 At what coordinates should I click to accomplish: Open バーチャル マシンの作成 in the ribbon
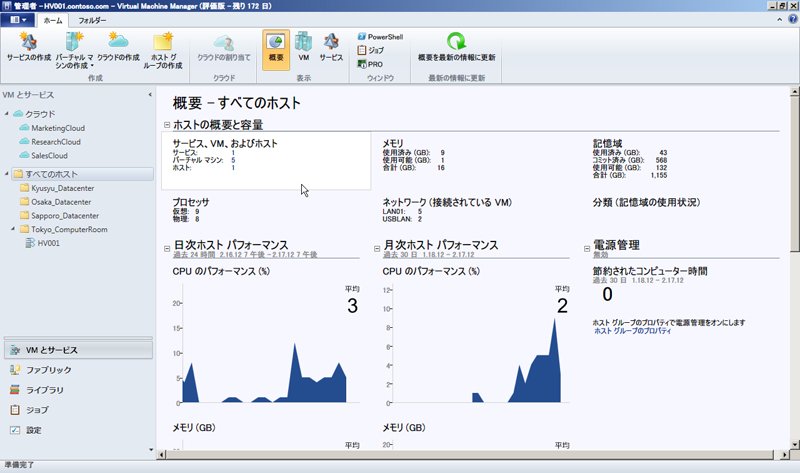[74, 50]
